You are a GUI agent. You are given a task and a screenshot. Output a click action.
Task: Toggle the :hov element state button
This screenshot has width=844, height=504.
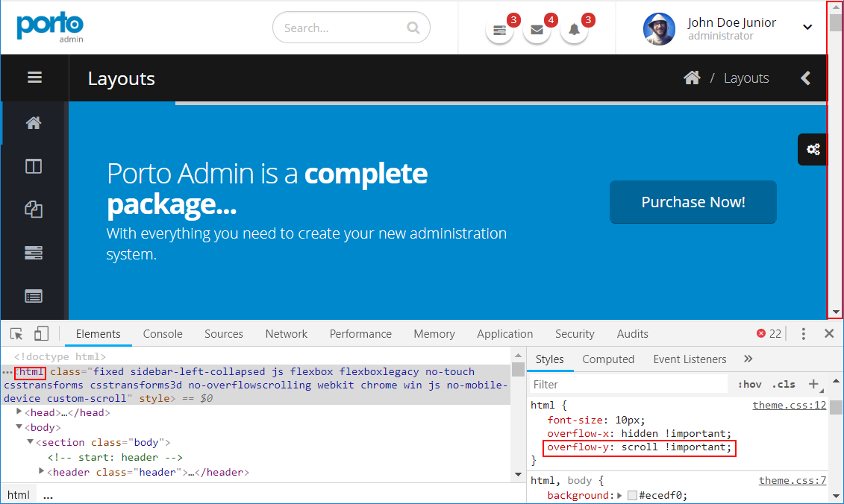pos(749,384)
